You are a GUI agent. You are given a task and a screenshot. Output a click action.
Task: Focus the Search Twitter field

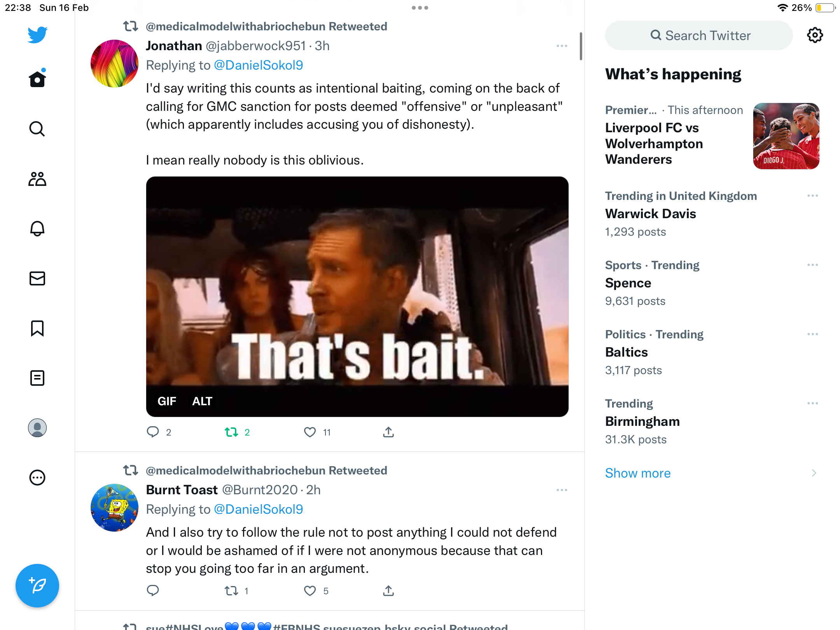699,35
